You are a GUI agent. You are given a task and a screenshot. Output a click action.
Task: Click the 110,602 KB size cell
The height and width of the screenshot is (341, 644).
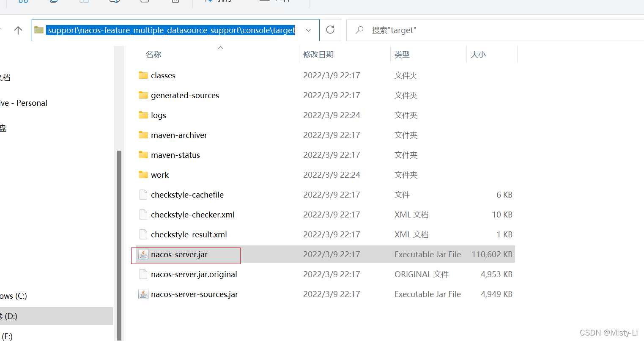[492, 254]
